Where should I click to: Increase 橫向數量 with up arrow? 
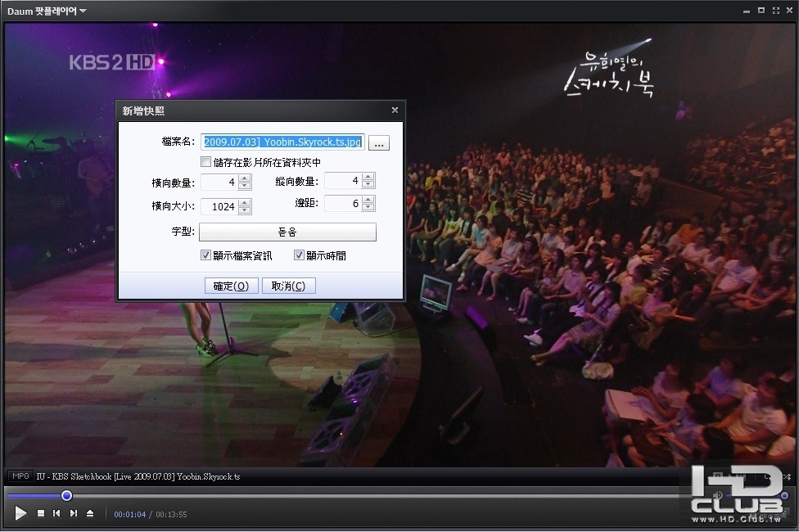click(245, 179)
